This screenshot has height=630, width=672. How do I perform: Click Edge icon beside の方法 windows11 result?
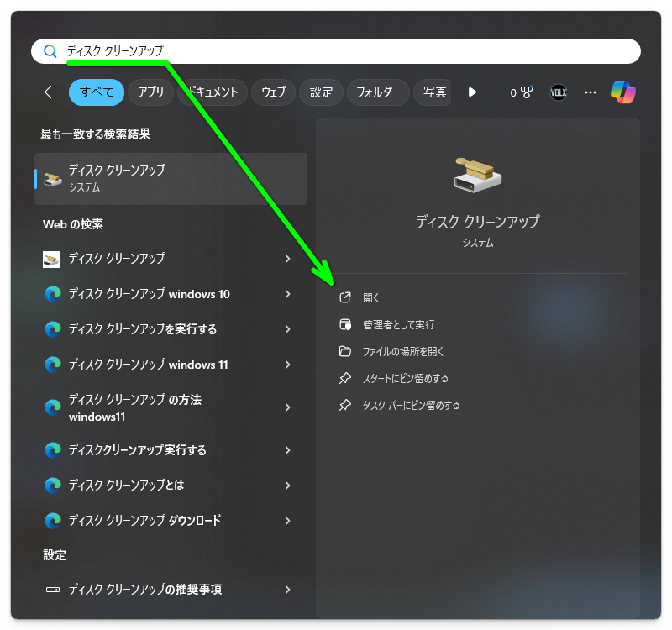pyautogui.click(x=53, y=407)
